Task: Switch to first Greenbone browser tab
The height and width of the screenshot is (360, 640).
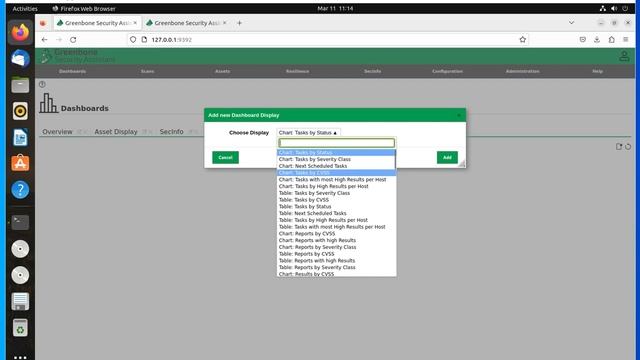Action: (97, 23)
